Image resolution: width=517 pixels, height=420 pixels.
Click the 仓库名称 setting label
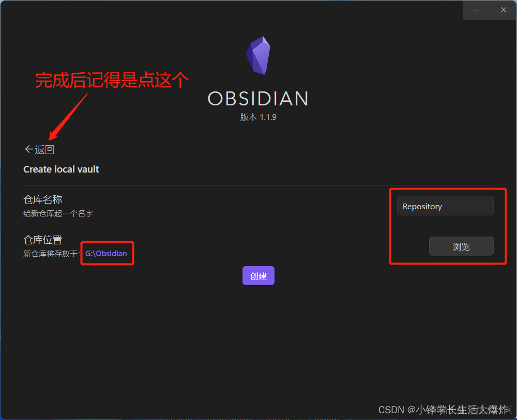point(43,199)
